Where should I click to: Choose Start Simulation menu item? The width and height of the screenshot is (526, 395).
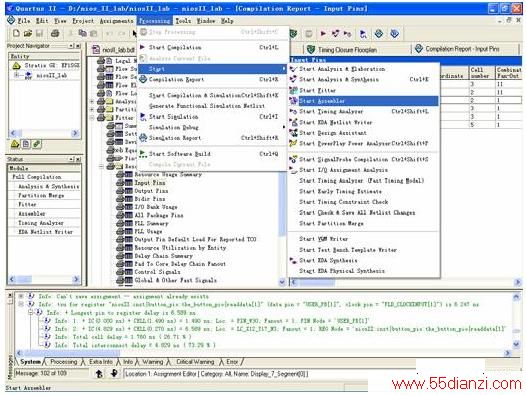[212, 117]
